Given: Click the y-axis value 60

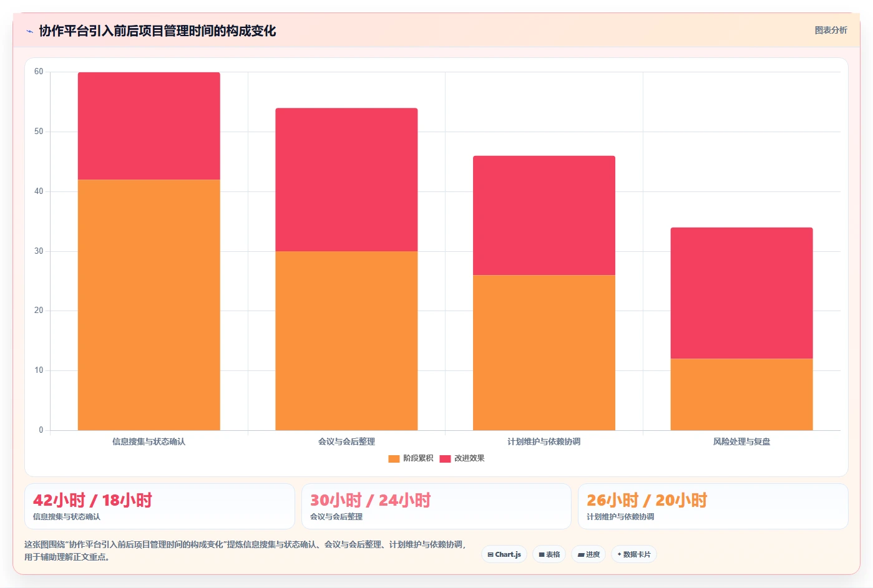Looking at the screenshot, I should 39,72.
